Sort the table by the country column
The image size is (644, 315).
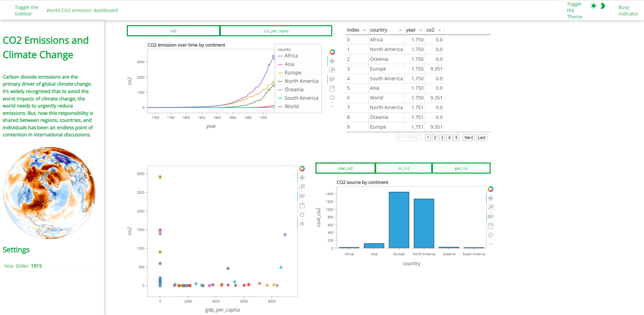pos(379,30)
